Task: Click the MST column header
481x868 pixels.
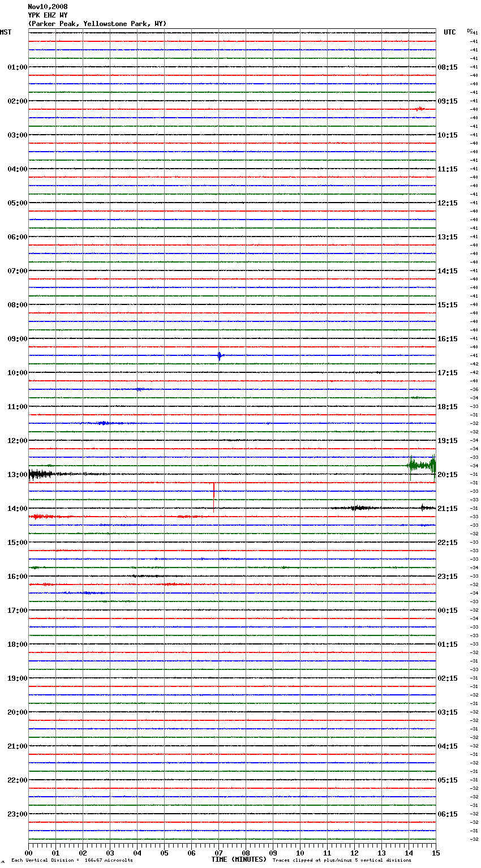Action: [6, 32]
